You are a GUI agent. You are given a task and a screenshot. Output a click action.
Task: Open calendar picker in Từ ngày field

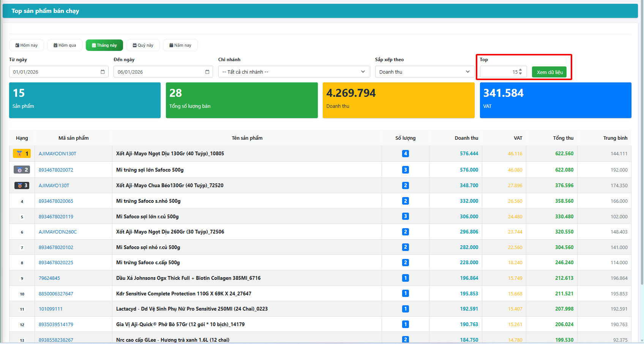coord(103,72)
